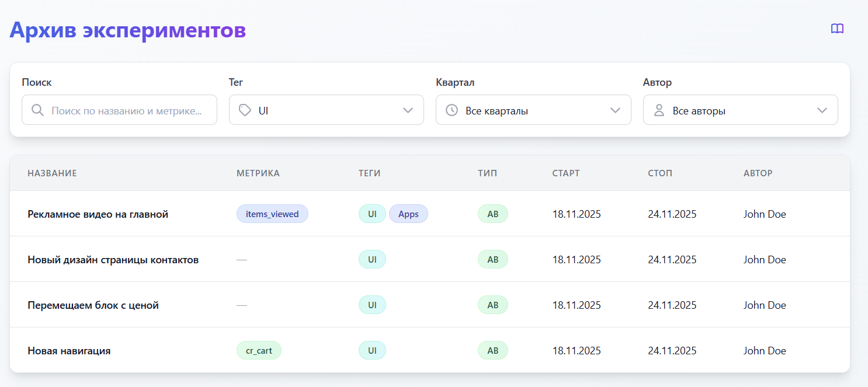Click the cr_cart metric badge on Новая навигация
Screen dimensions: 868x387
tap(259, 350)
